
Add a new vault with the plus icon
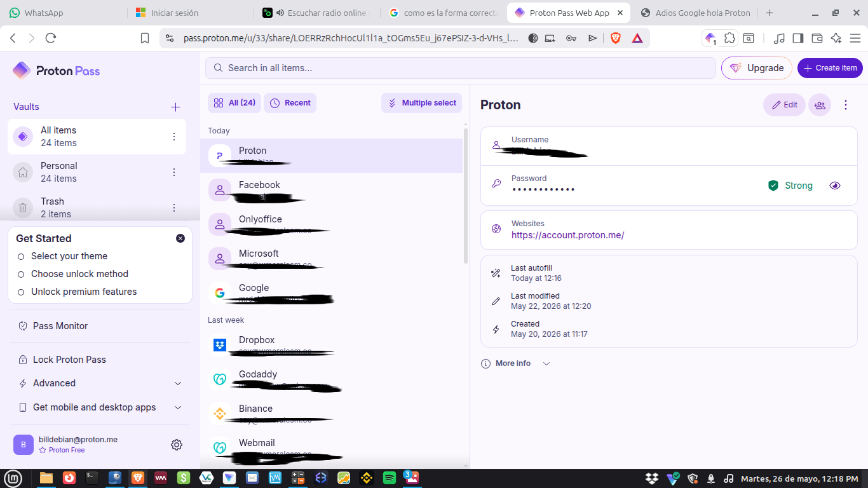click(x=176, y=107)
